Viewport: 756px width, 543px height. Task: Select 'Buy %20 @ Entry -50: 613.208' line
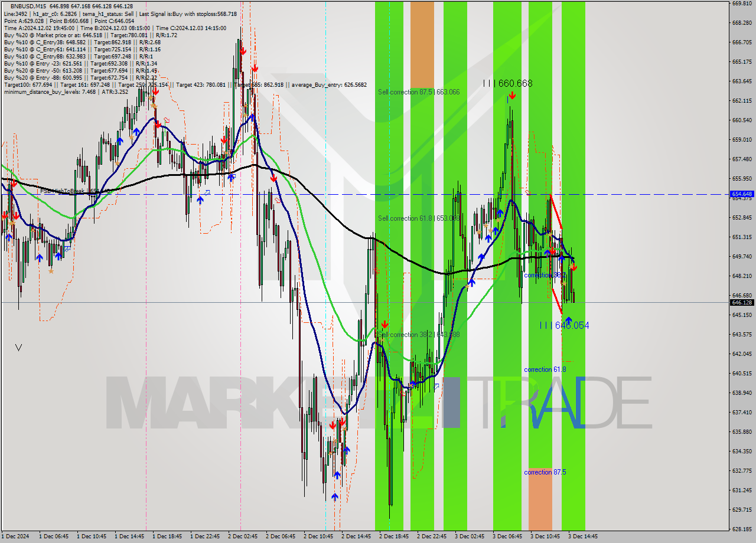point(80,70)
